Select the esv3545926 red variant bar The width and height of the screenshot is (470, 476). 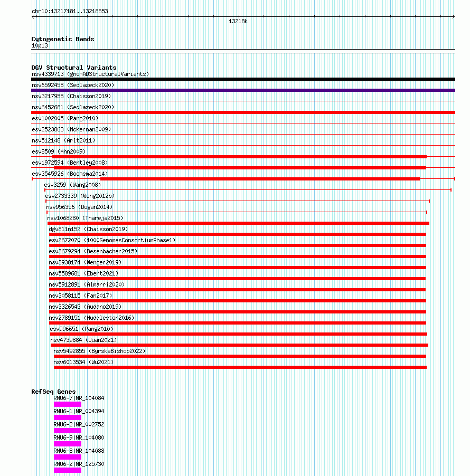pos(260,179)
